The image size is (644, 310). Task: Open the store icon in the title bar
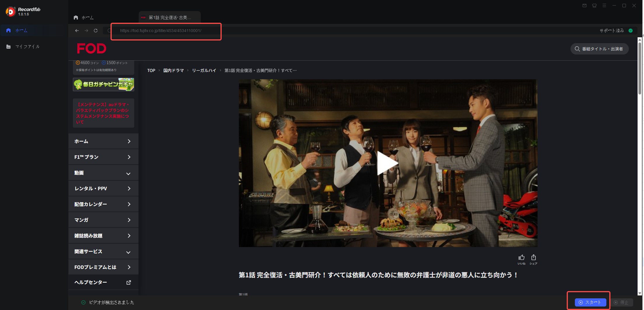tap(594, 6)
